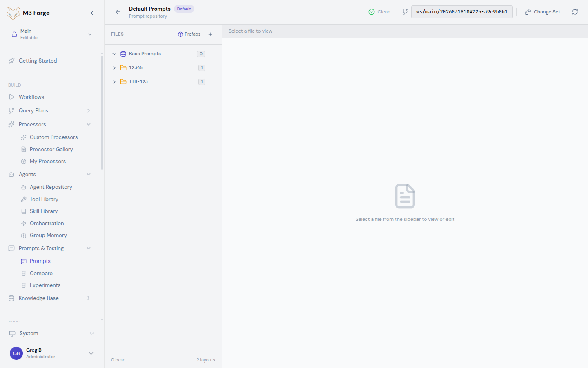Expand the TID-123 folder
This screenshot has height=368, width=588.
114,82
